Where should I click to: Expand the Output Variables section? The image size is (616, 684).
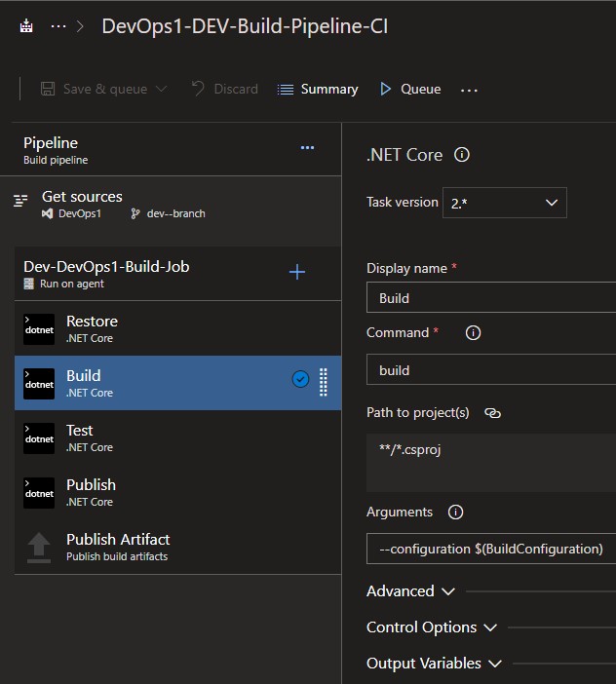(434, 664)
